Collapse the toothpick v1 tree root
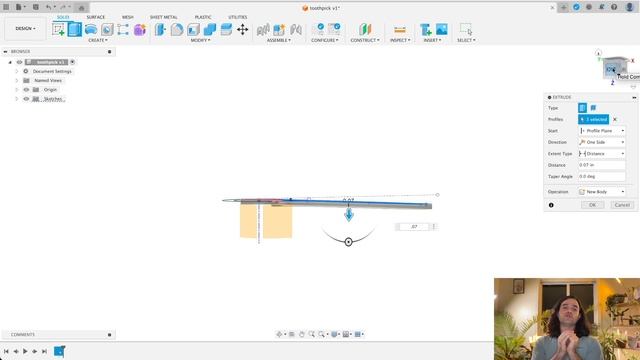 [10, 62]
